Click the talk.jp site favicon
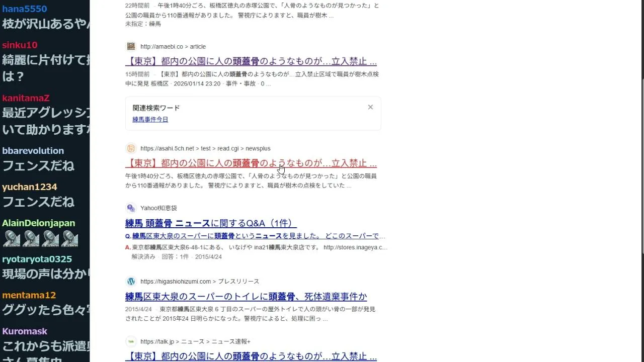Screen dimensions: 644x362 pos(131,341)
